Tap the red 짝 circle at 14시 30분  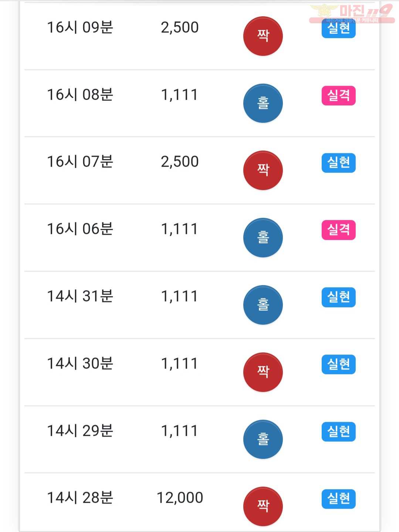click(263, 372)
